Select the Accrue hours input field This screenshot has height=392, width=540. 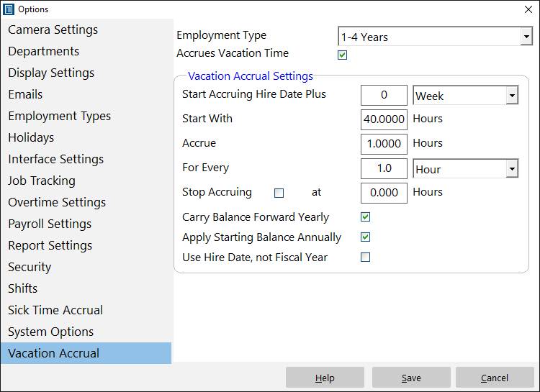coord(384,144)
